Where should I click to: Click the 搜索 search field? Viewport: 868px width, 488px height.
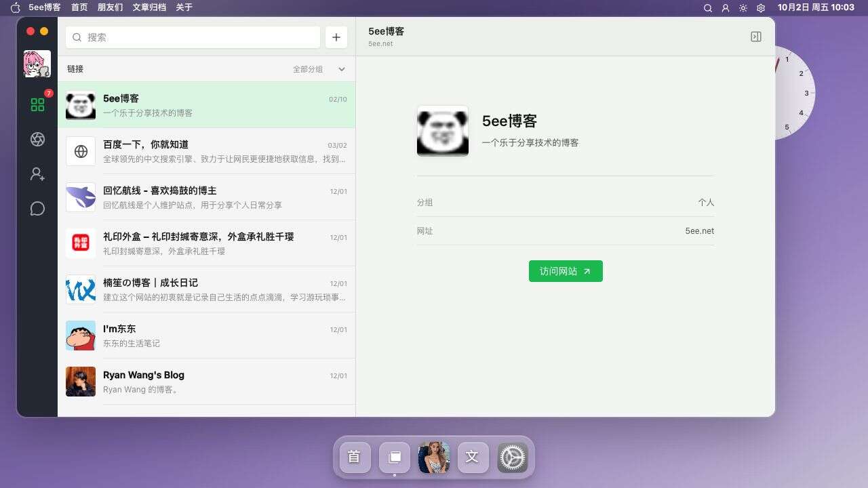[x=193, y=37]
